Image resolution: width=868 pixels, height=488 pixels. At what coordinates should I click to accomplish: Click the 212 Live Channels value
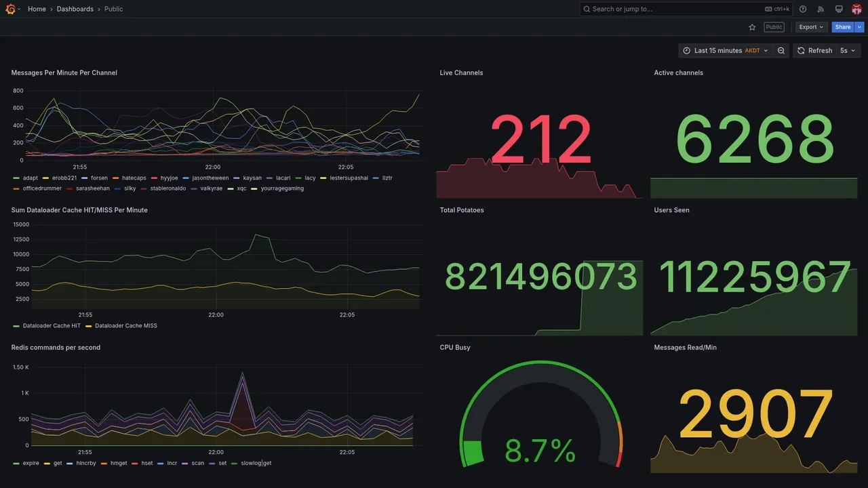coord(540,140)
